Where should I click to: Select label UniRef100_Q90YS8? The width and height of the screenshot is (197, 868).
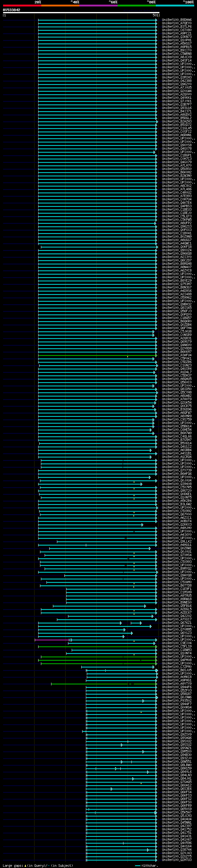point(177,145)
